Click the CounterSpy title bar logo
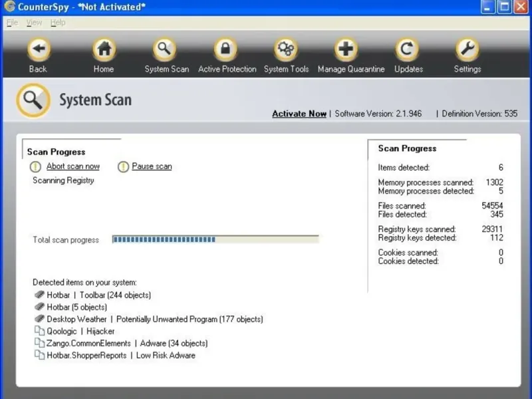Viewport: 532px width, 399px height. [x=9, y=7]
